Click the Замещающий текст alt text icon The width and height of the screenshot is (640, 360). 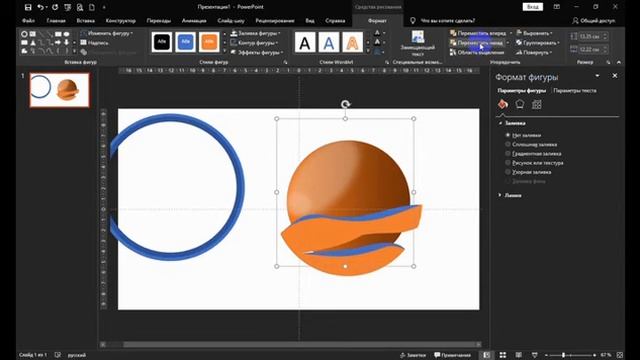(418, 37)
